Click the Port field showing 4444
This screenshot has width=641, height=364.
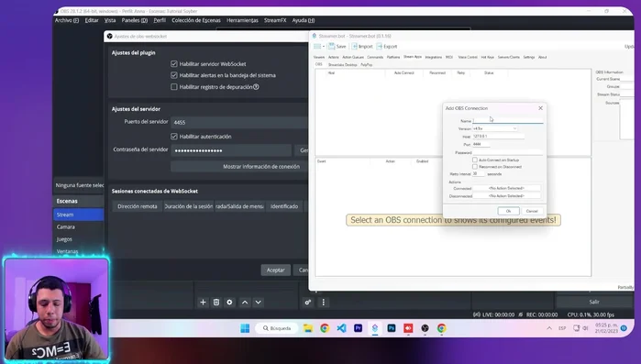point(481,144)
